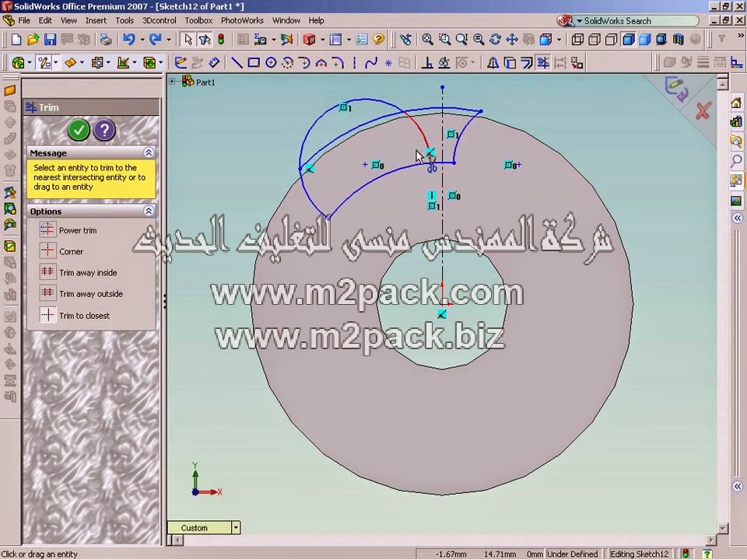Click the status bar help question icon
Image resolution: width=747 pixels, height=560 pixels.
(708, 554)
